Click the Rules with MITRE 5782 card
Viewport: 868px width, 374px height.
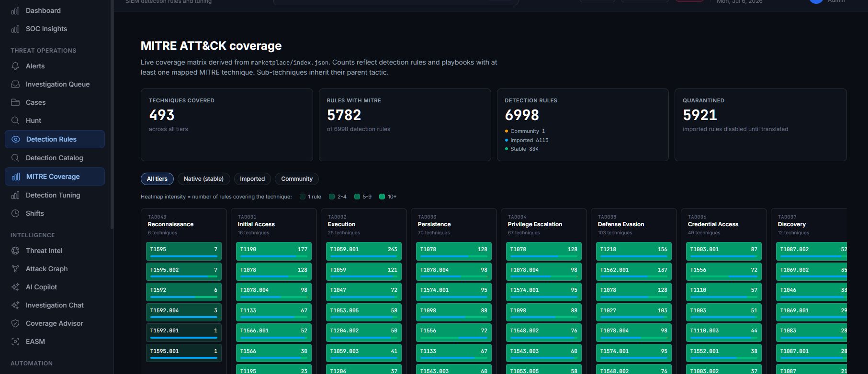point(405,125)
